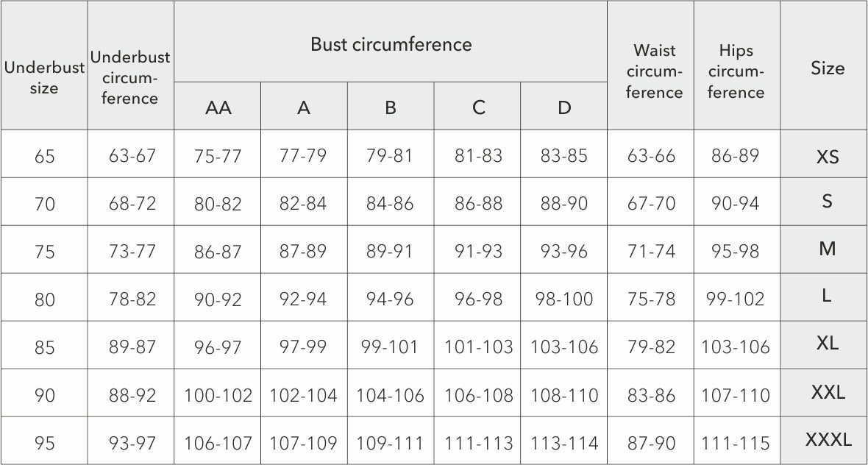Click the 111-115 hips circumference cell
The width and height of the screenshot is (868, 465).
click(736, 443)
